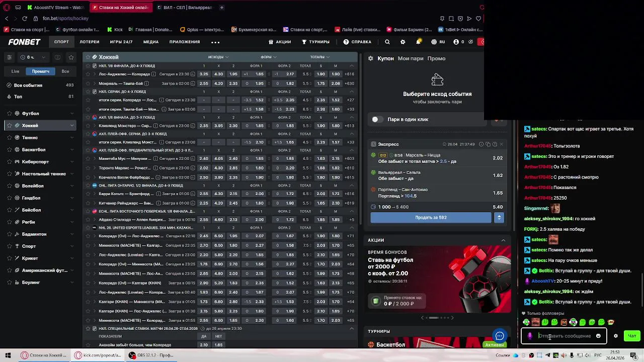Open the site search magnifier icon
644x362 pixels.
point(387,42)
